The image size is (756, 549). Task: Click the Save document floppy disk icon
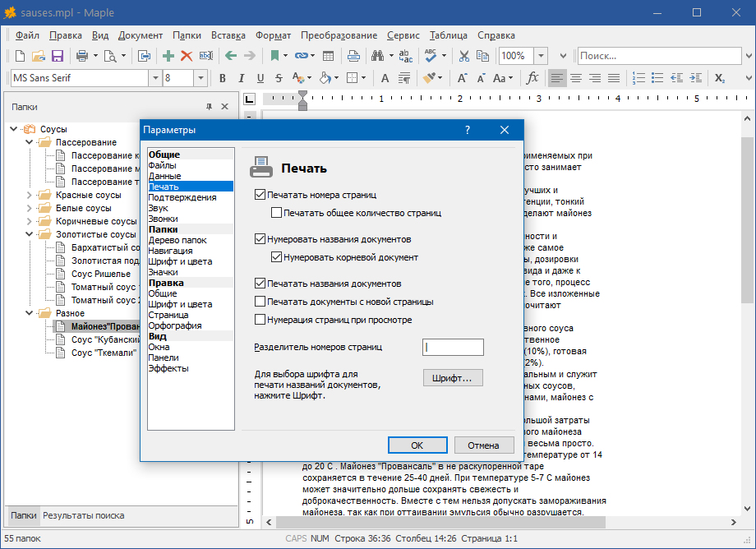coord(58,56)
